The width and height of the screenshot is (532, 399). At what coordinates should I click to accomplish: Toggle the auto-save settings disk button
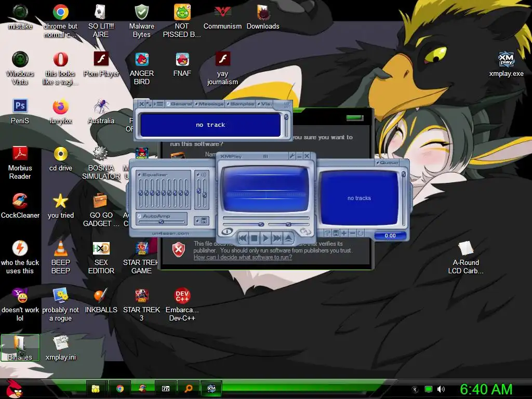202,221
